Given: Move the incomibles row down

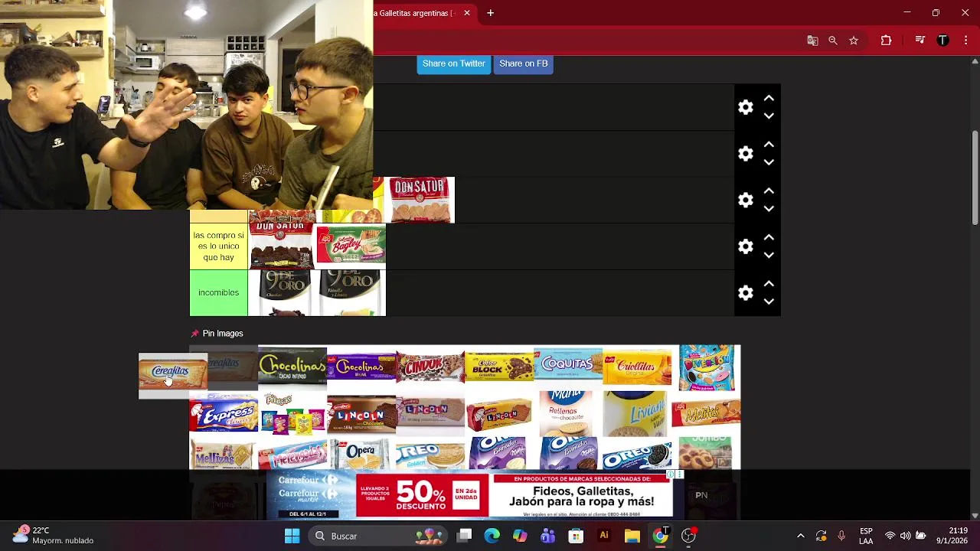Looking at the screenshot, I should [x=769, y=302].
